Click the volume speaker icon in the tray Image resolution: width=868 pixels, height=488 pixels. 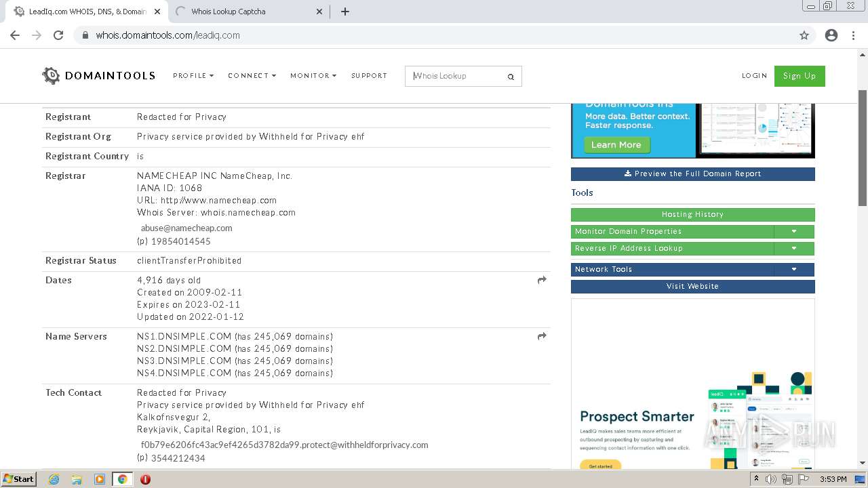coord(771,479)
